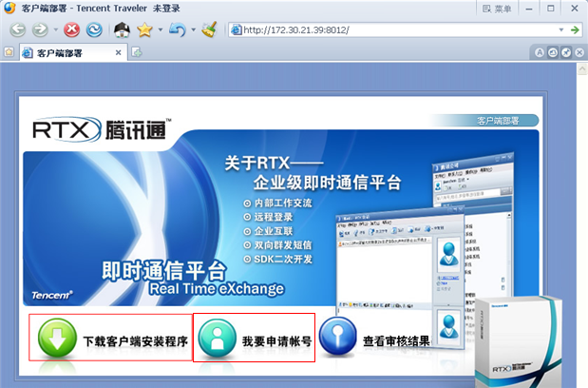Image resolution: width=588 pixels, height=388 pixels.
Task: Click the pin icon in tab bar
Action: (566, 52)
